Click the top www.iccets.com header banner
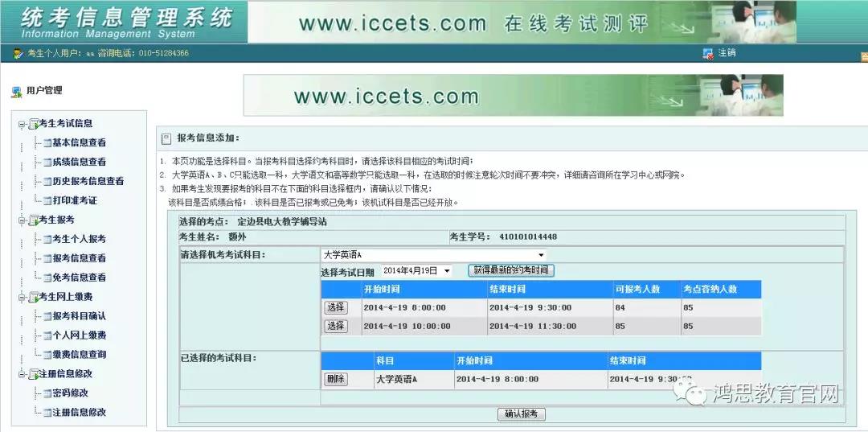Viewport: 868px width, 432px height. (x=522, y=22)
